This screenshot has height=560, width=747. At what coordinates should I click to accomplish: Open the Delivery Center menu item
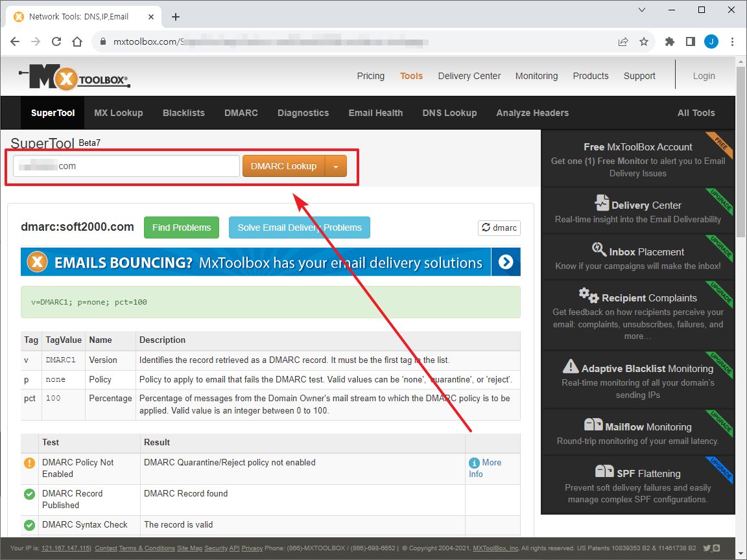pyautogui.click(x=469, y=76)
